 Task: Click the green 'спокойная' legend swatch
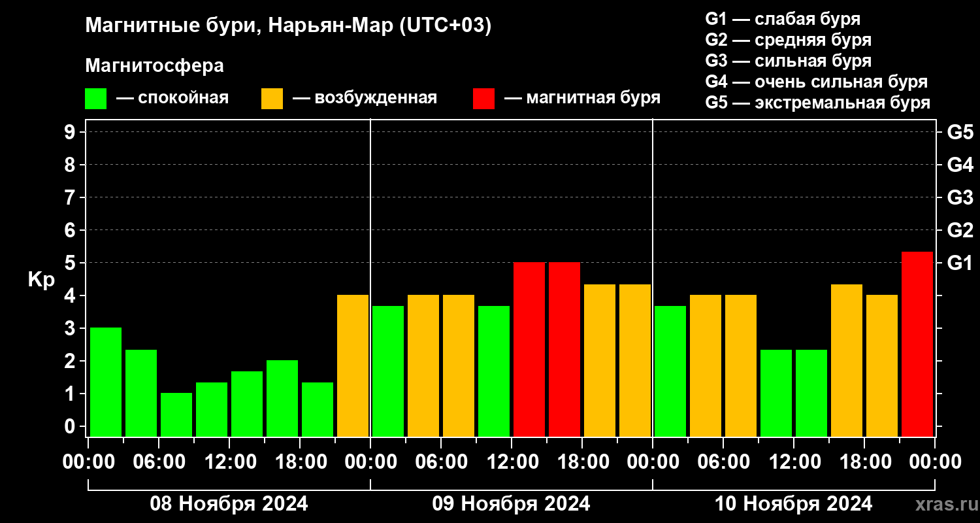pos(95,99)
